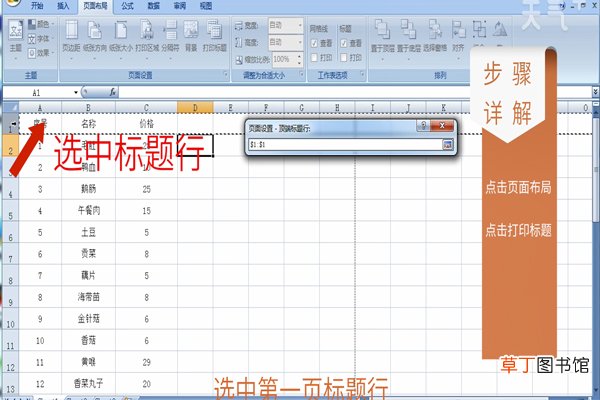Click the 价格 header cell
The width and height of the screenshot is (600, 400).
pyautogui.click(x=147, y=124)
